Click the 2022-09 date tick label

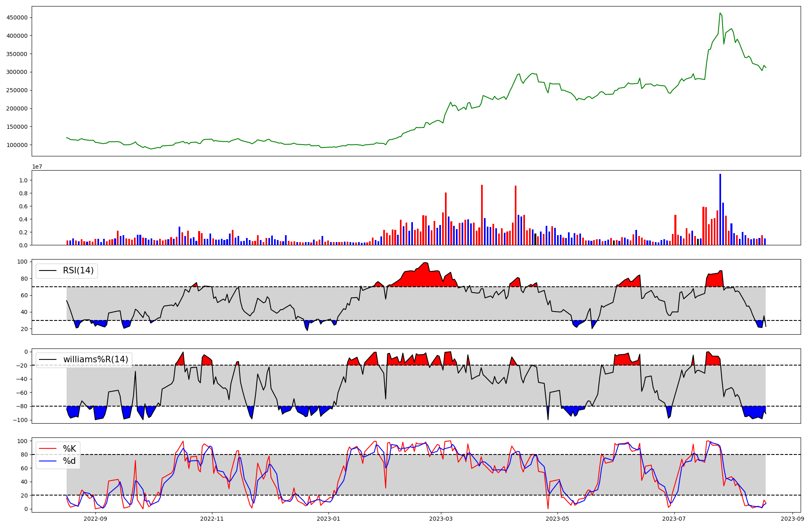pos(95,519)
